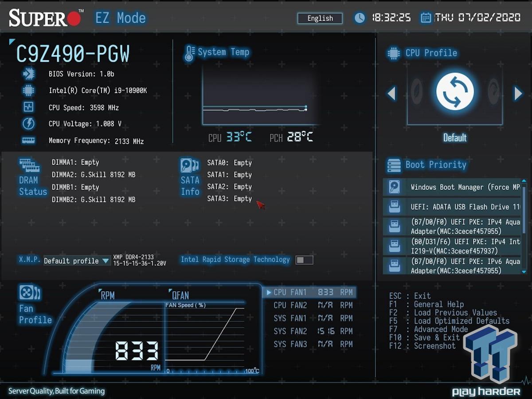Click the disk icon beside Windows Boot Manager

point(394,187)
